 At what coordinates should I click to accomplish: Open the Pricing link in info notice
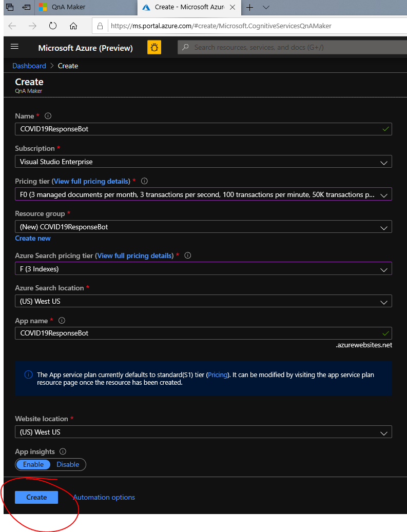218,375
